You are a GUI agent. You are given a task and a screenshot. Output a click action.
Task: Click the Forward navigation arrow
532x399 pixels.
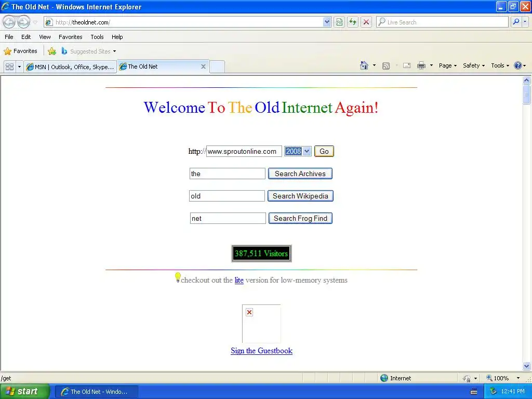click(23, 22)
